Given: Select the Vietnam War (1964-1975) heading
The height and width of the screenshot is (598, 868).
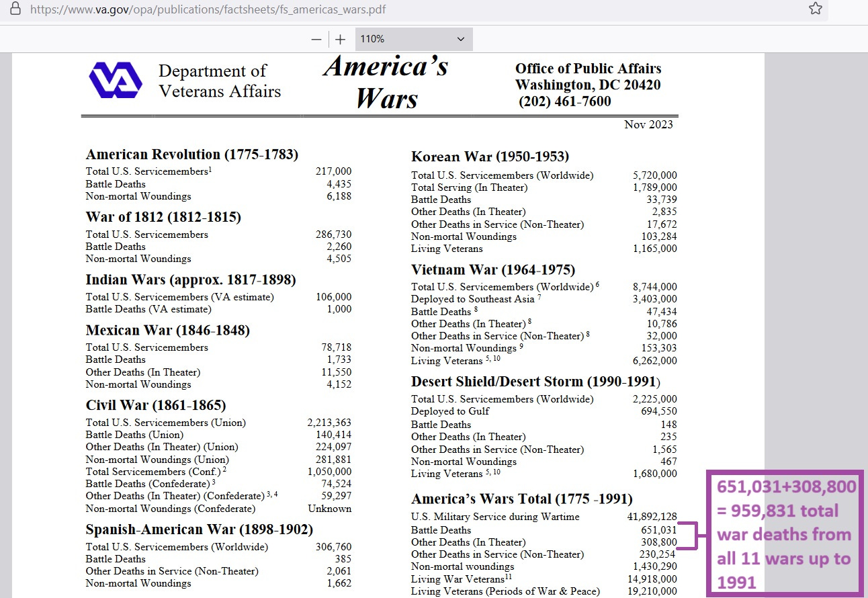Looking at the screenshot, I should [x=493, y=269].
